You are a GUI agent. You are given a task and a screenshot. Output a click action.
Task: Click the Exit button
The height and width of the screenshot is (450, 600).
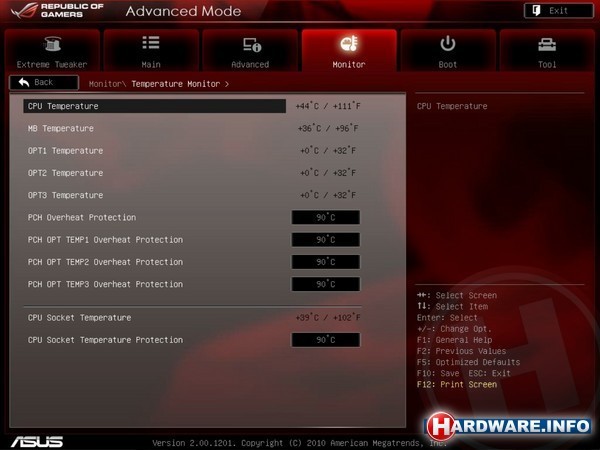pyautogui.click(x=559, y=11)
